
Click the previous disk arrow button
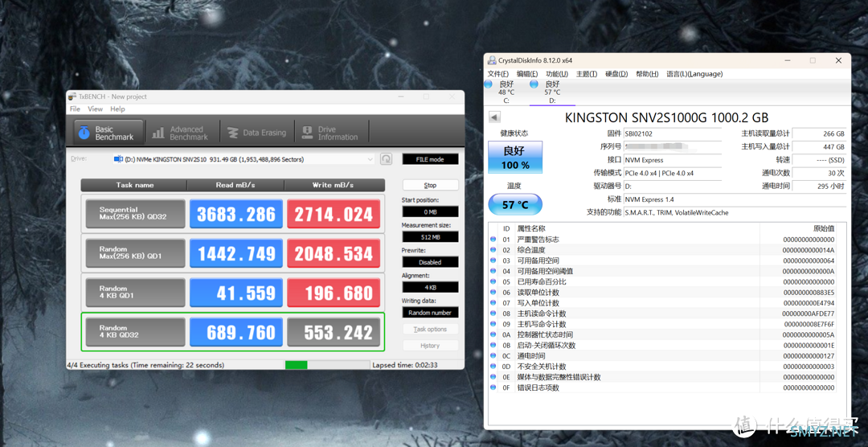click(x=495, y=117)
